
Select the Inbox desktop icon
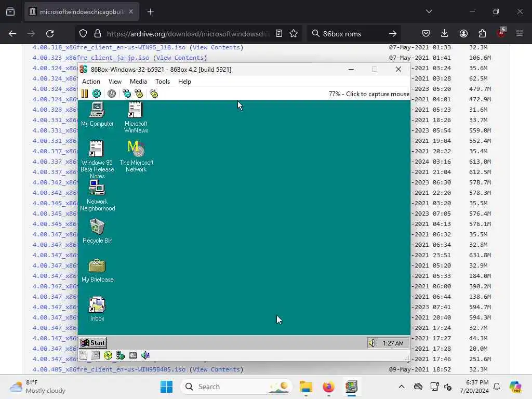[x=97, y=309]
